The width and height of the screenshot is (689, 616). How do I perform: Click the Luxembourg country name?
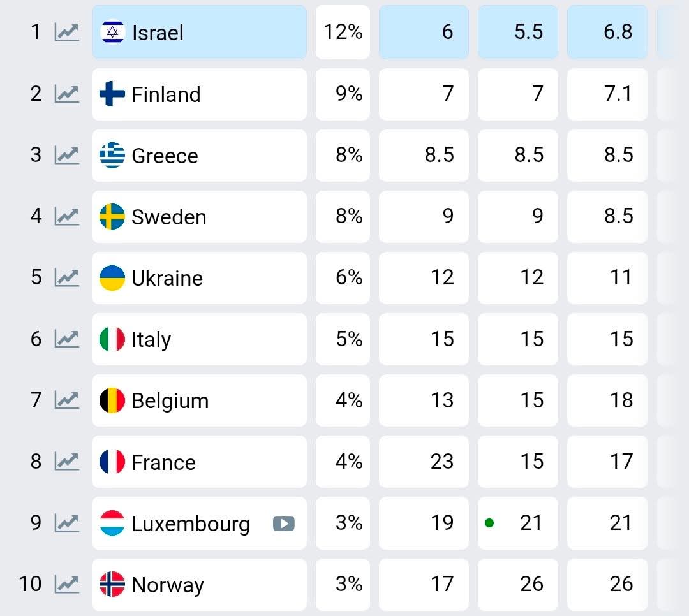[x=190, y=524]
